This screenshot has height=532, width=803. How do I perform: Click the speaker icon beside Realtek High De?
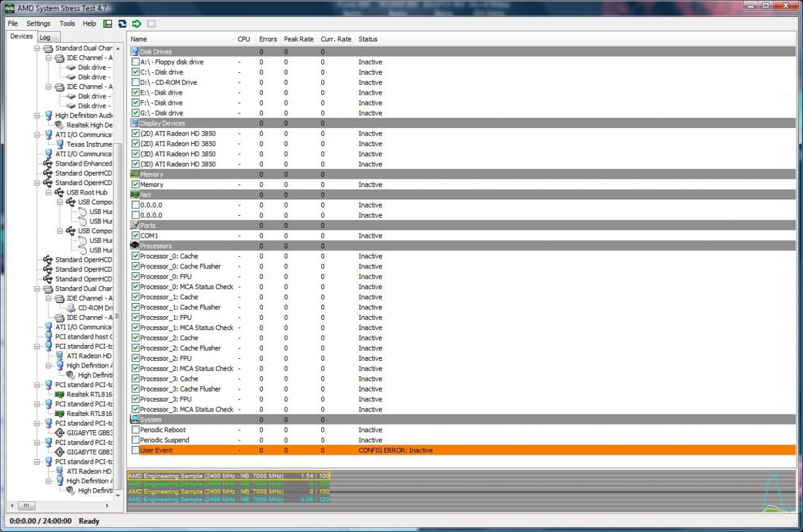[x=60, y=125]
